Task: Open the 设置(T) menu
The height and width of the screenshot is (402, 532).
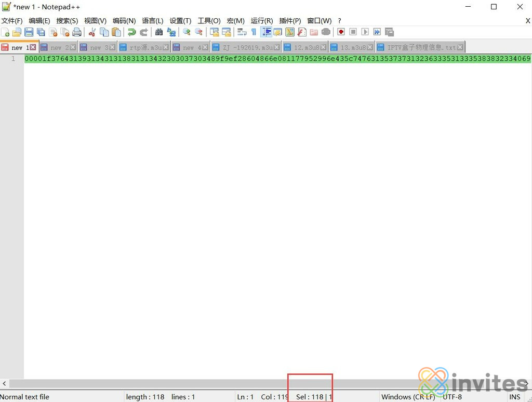Action: (180, 21)
